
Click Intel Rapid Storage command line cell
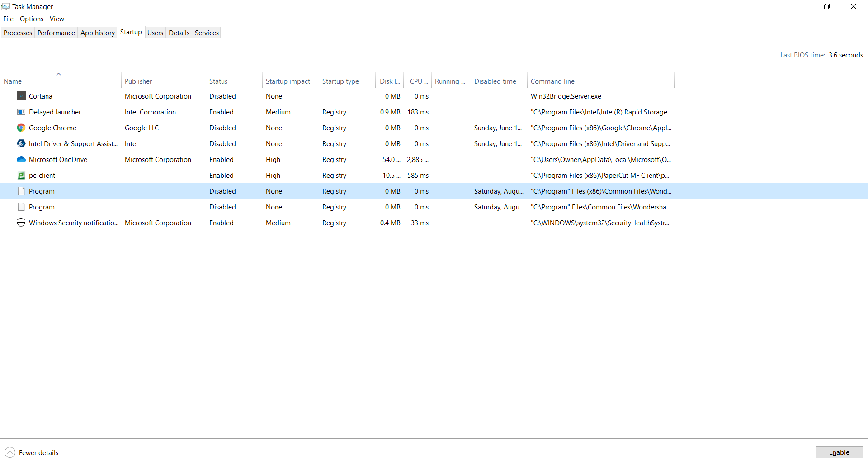(601, 112)
